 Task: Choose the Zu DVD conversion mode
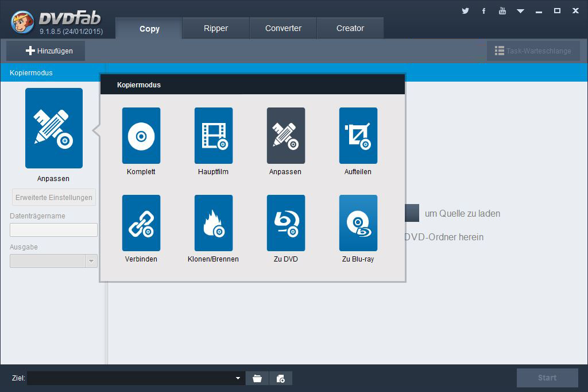point(286,223)
